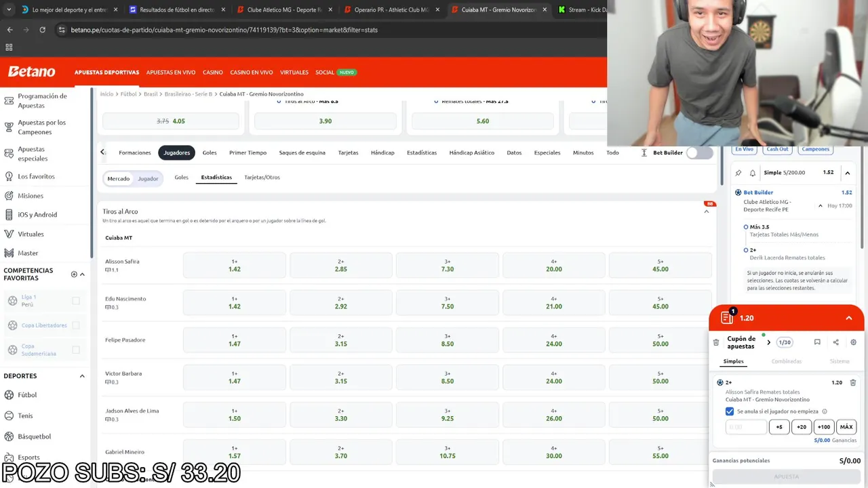868x488 pixels.
Task: Select Jugador view toggle
Action: [148, 179]
